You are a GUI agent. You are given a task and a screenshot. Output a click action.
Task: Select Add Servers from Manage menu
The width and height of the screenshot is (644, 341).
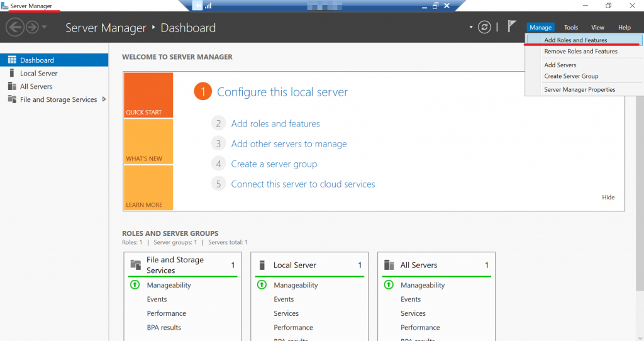[584, 65]
